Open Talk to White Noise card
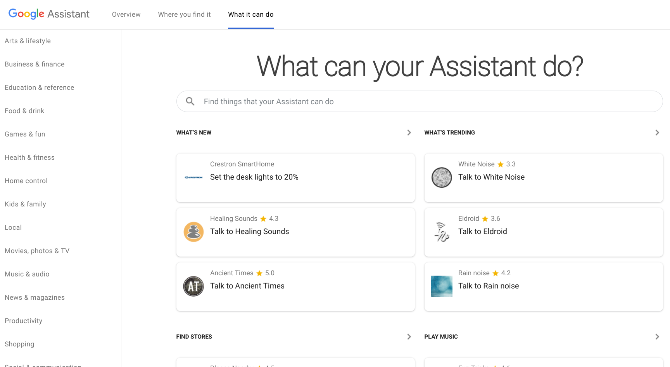The width and height of the screenshot is (670, 367). click(x=544, y=178)
